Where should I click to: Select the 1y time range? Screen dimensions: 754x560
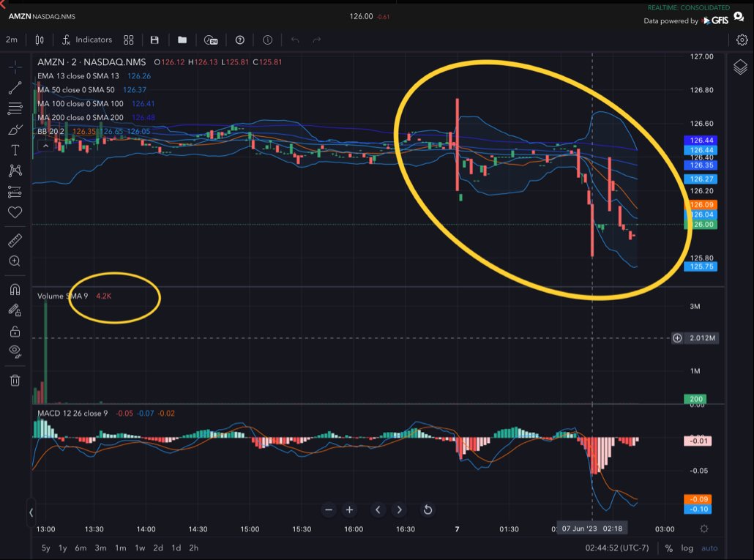point(62,548)
